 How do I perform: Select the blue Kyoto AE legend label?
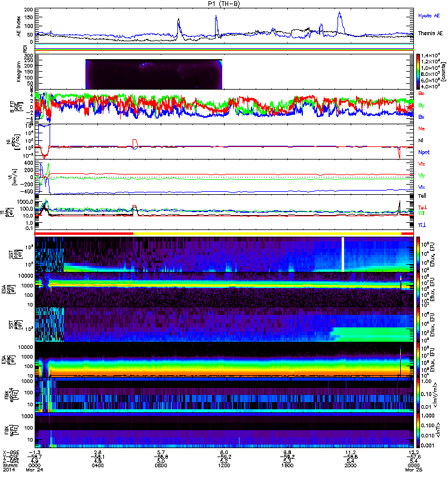pyautogui.click(x=429, y=16)
